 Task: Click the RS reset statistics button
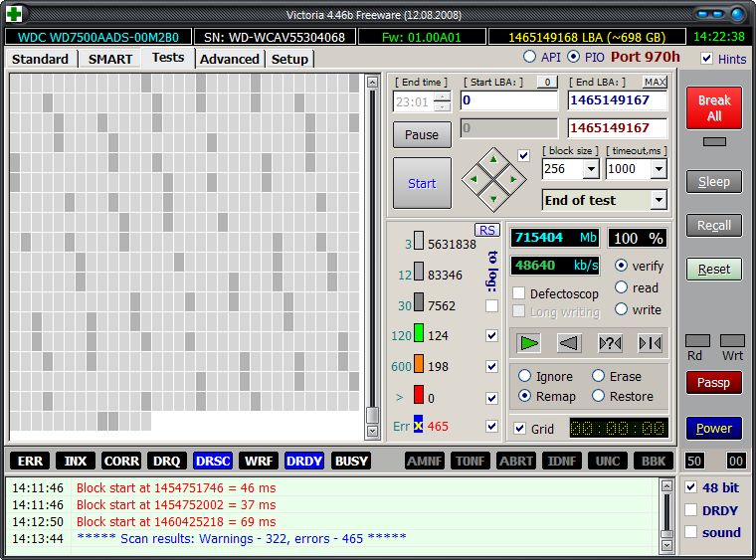[x=487, y=230]
